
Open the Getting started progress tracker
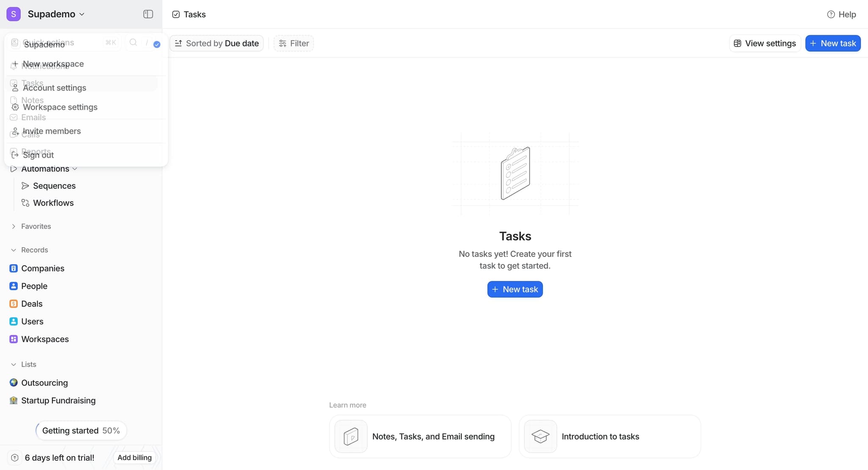point(81,430)
